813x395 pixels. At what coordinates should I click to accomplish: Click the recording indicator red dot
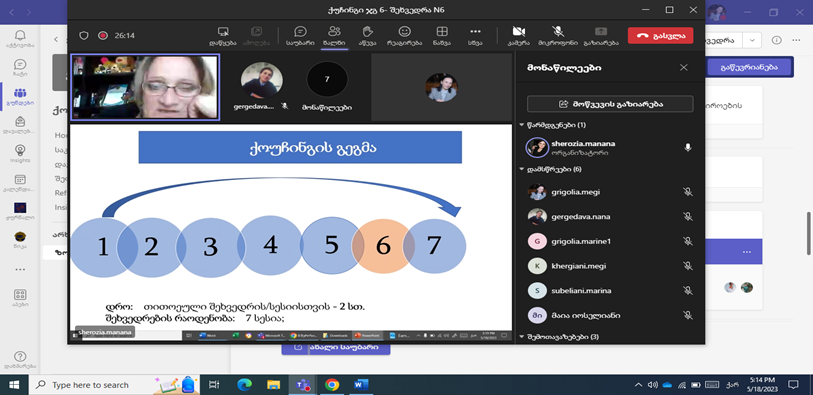(103, 35)
